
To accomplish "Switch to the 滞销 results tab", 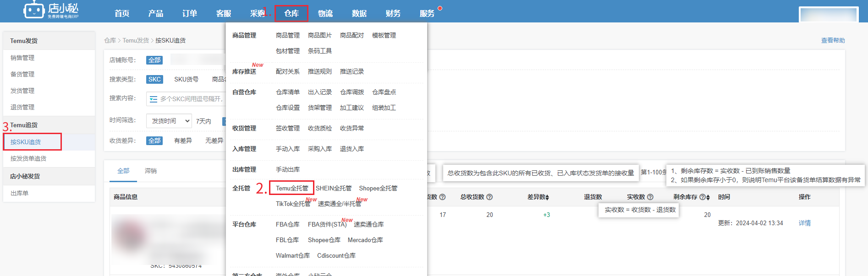I will coord(151,171).
